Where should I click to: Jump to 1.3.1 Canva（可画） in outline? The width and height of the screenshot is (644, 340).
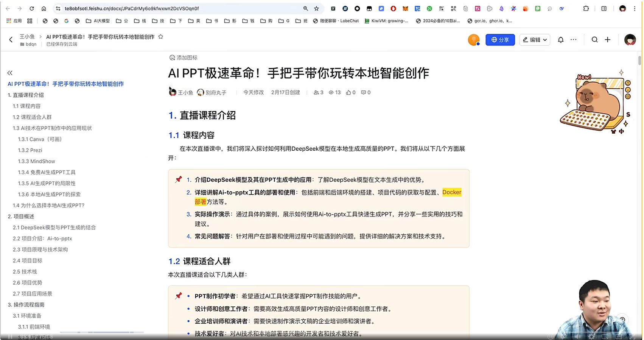coord(40,139)
